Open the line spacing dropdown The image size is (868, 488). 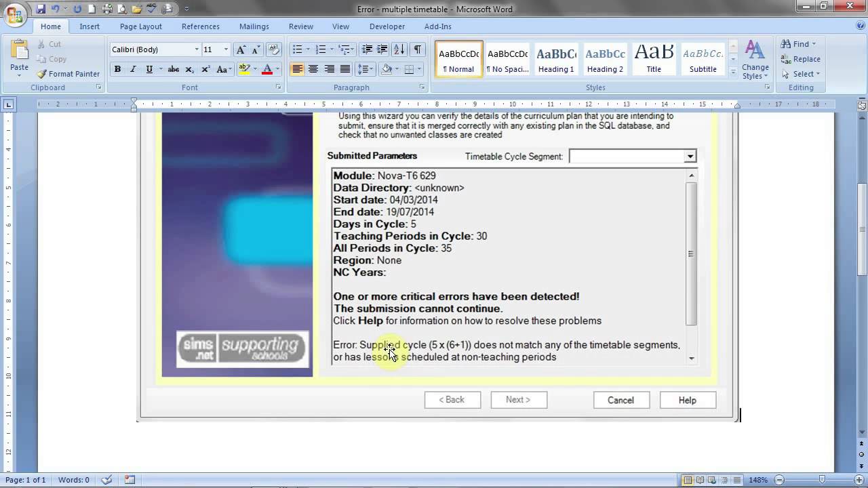[x=366, y=69]
